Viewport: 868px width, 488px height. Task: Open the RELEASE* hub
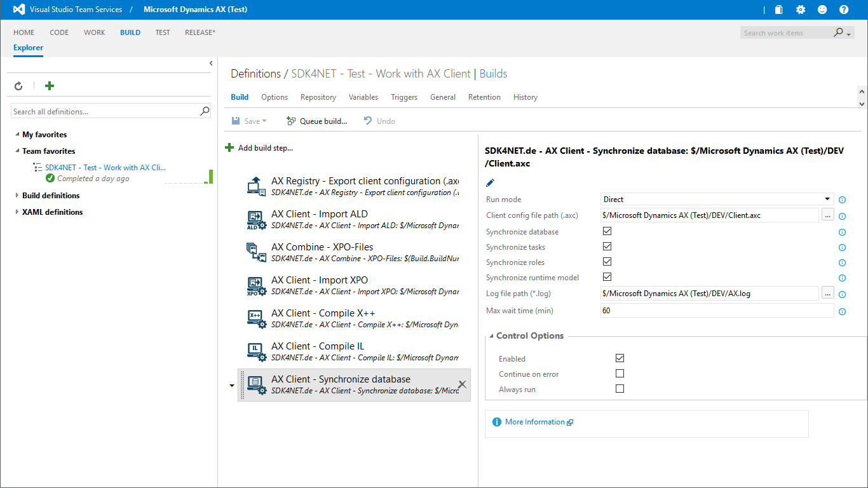pyautogui.click(x=200, y=32)
